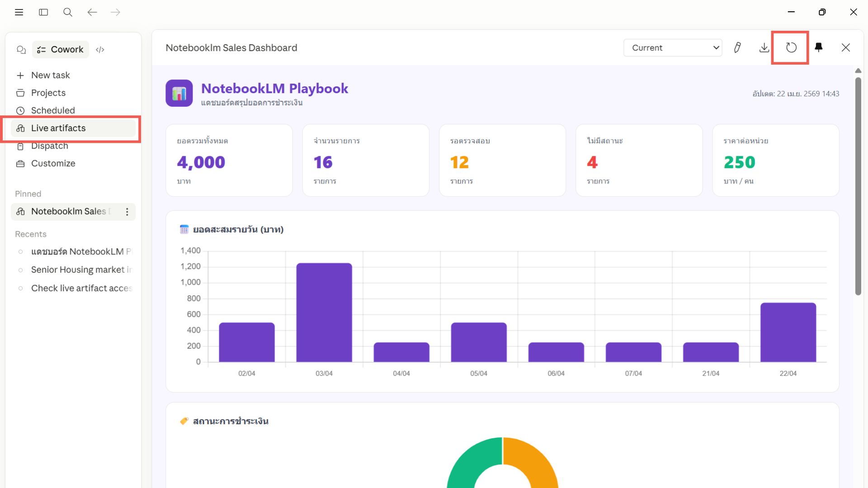Viewport: 868px width, 488px height.
Task: Select the Cowork mode tab
Action: (x=61, y=50)
